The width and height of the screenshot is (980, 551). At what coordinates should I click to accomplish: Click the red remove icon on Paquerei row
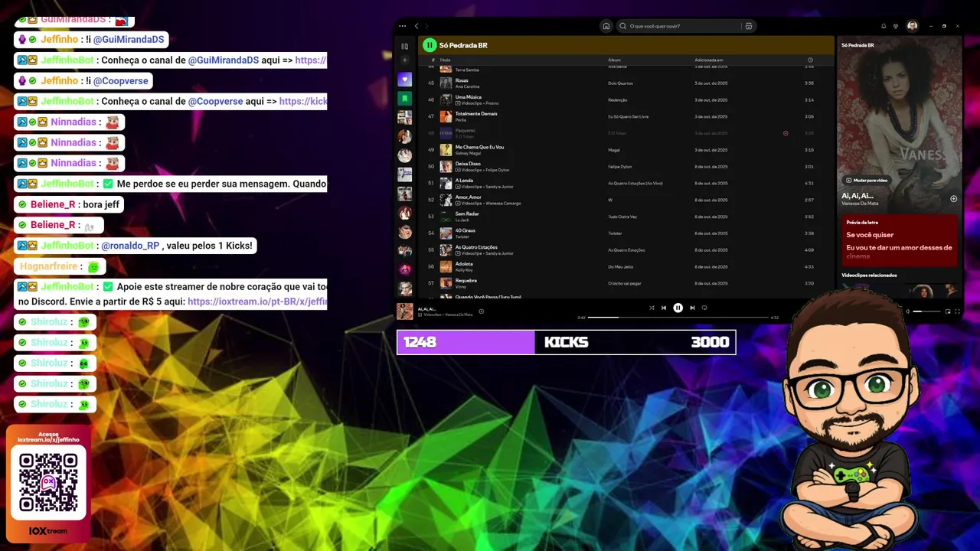click(786, 133)
